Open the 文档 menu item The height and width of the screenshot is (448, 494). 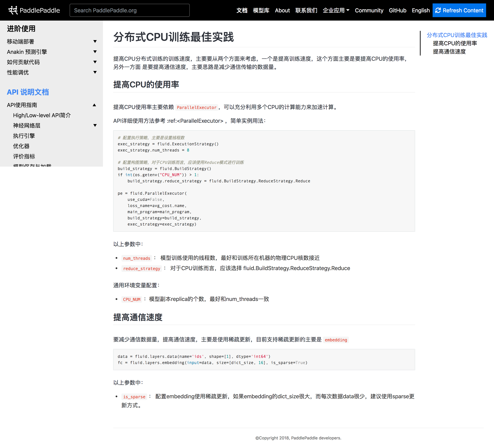point(242,10)
